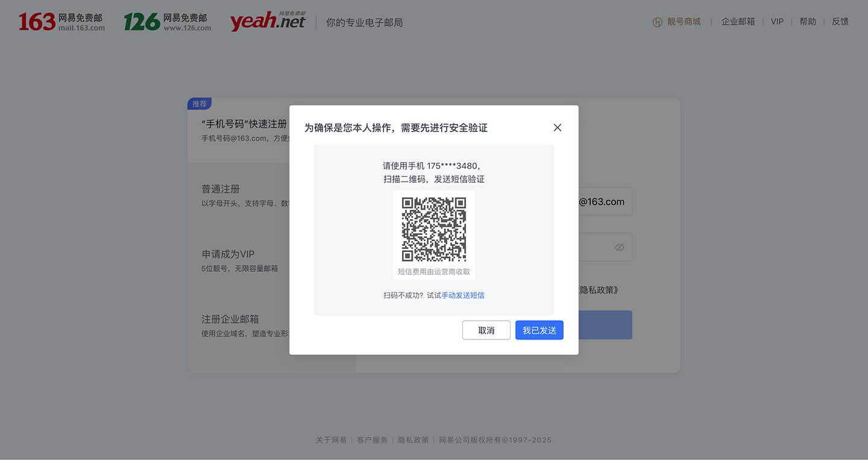Toggle password visibility eye icon
This screenshot has height=460, width=868.
619,247
